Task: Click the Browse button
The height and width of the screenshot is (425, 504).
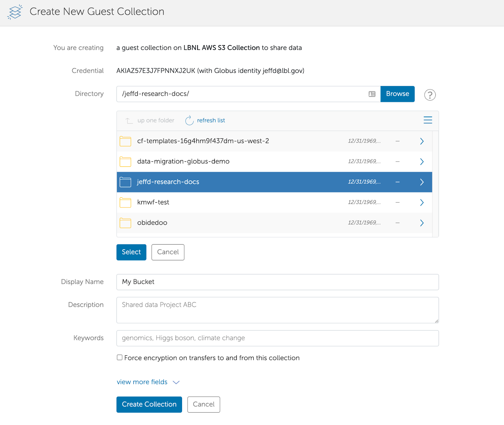Action: [397, 94]
